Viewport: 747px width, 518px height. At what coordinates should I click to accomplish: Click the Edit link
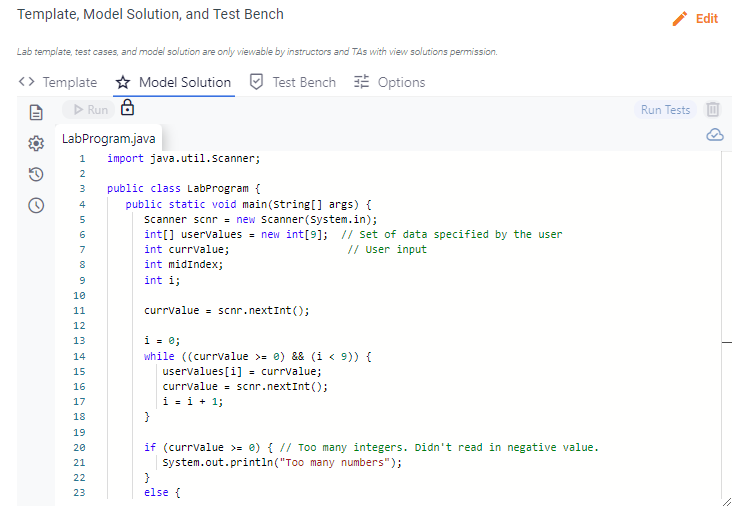[707, 19]
